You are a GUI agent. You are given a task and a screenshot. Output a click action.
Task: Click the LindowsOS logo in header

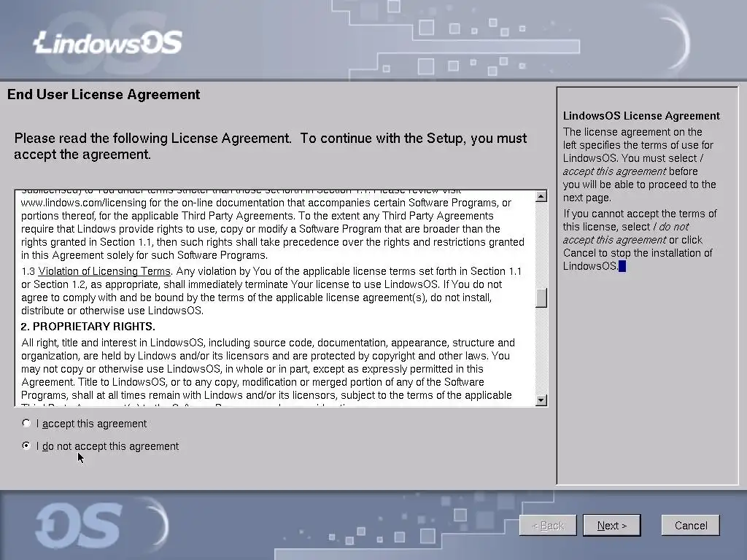[x=108, y=43]
